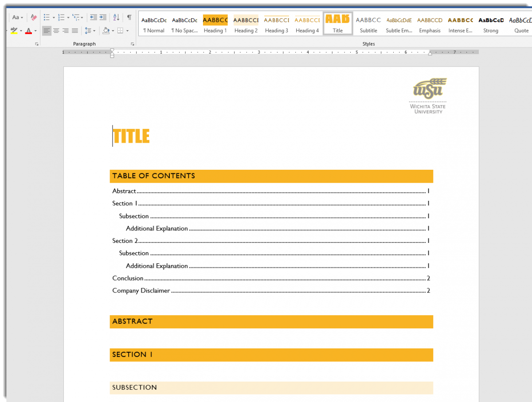Toggle left text alignment
This screenshot has width=532, height=402.
[x=47, y=31]
